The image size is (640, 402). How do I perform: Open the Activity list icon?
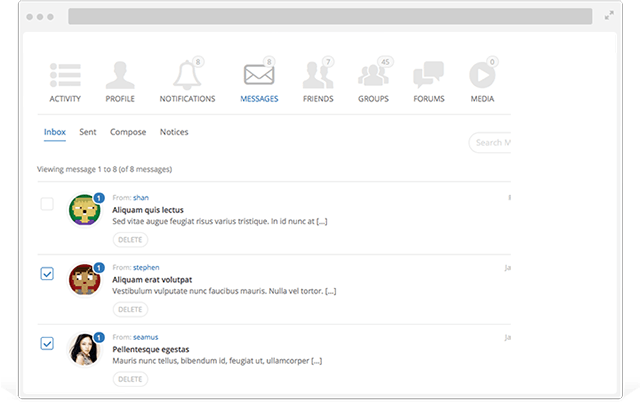pyautogui.click(x=65, y=76)
